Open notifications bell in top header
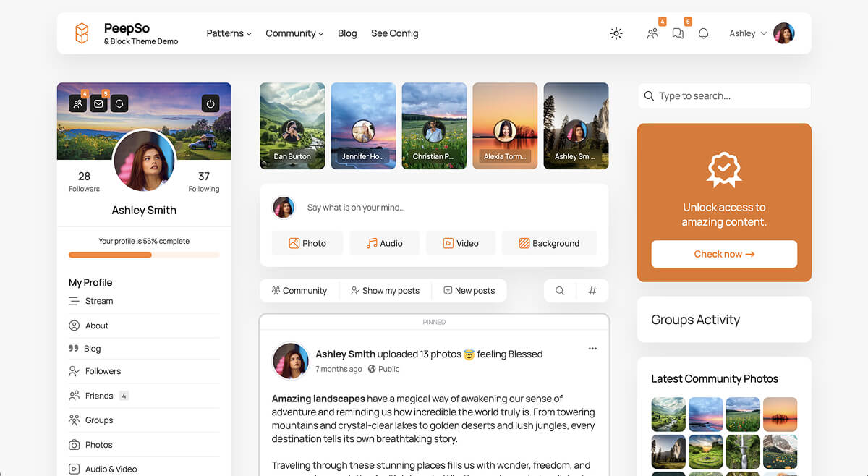The height and width of the screenshot is (476, 868). (x=703, y=33)
